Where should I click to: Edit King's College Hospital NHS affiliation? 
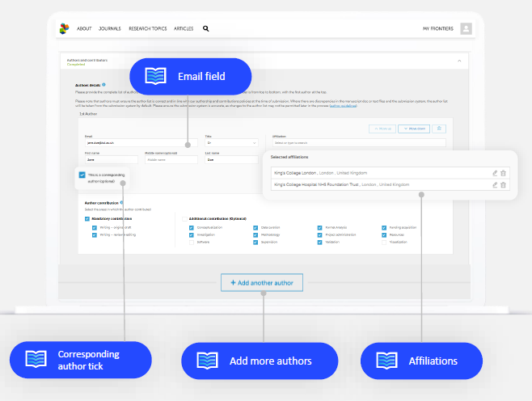[x=495, y=184]
